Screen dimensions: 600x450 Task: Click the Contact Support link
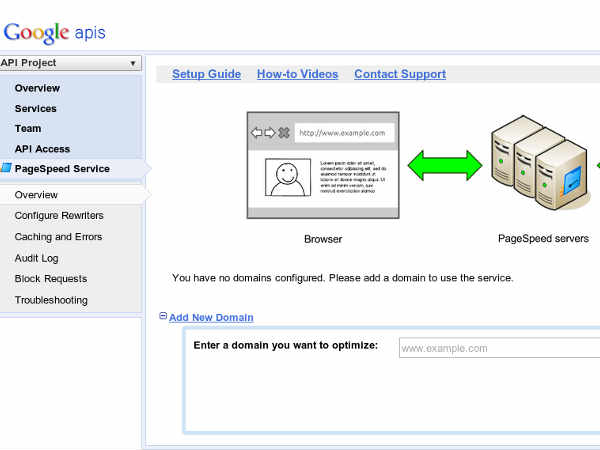point(400,74)
